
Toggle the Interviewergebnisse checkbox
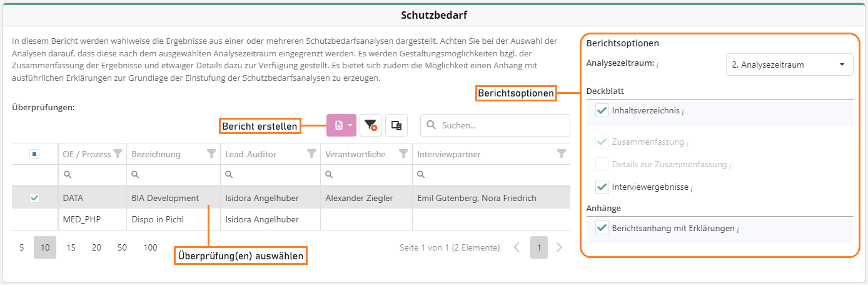[602, 187]
